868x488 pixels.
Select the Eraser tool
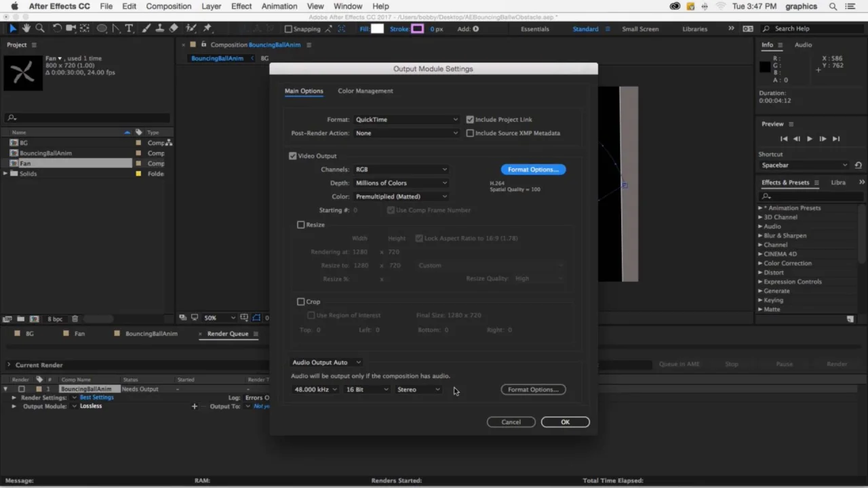click(x=174, y=28)
